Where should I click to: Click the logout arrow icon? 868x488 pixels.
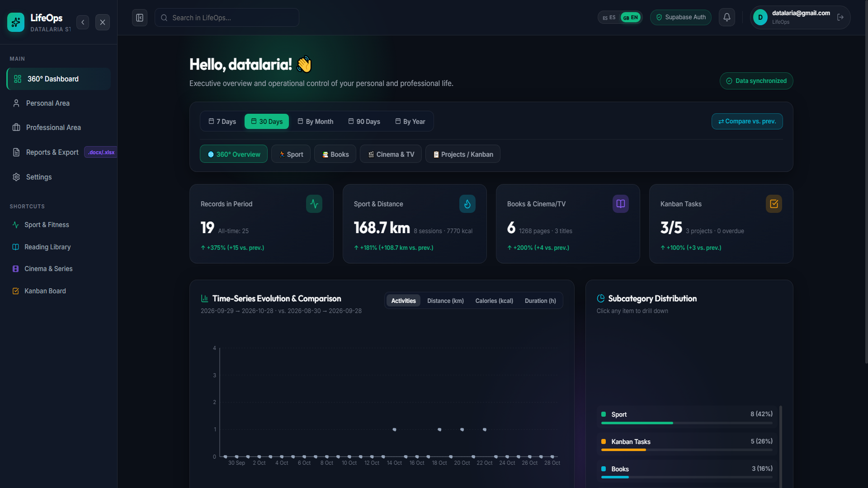(x=840, y=17)
